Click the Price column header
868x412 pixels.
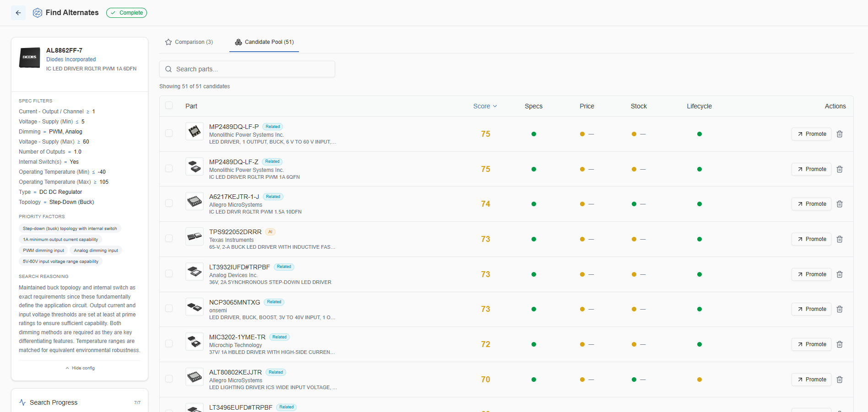point(587,106)
